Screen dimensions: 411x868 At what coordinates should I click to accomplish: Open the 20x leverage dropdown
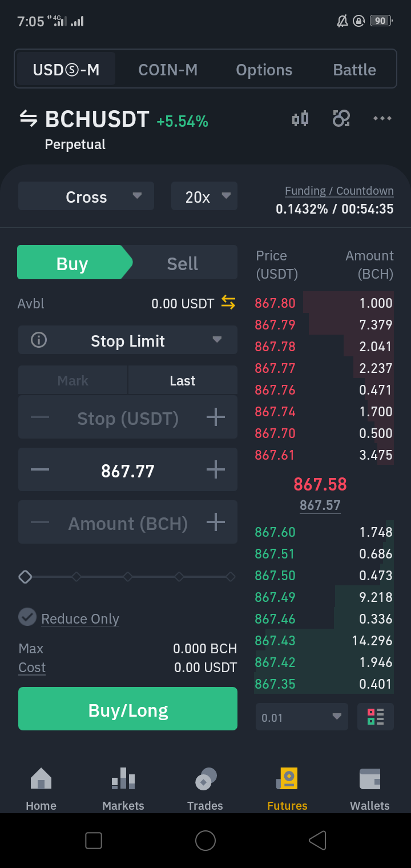coord(204,196)
